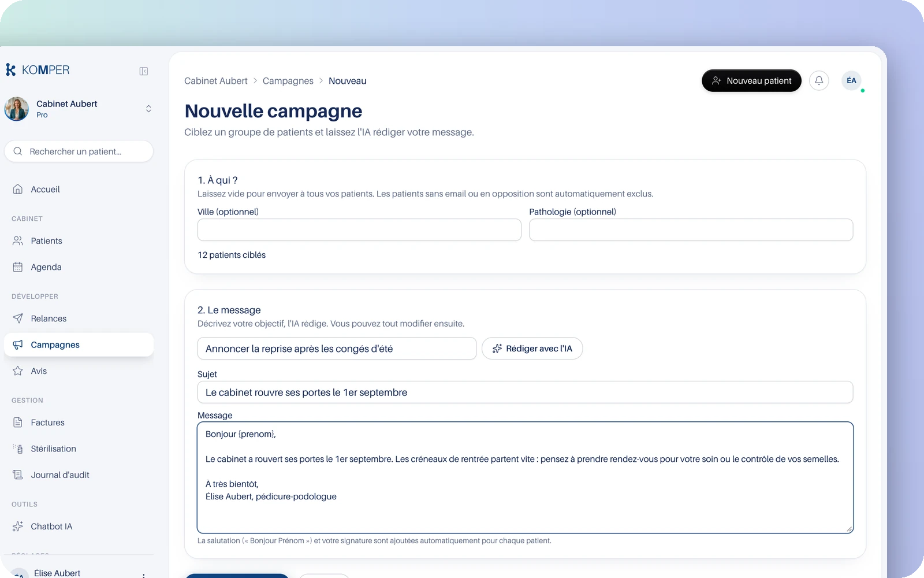Follow the Campagnes breadcrumb link
Screen dimensions: 924x578
click(288, 81)
